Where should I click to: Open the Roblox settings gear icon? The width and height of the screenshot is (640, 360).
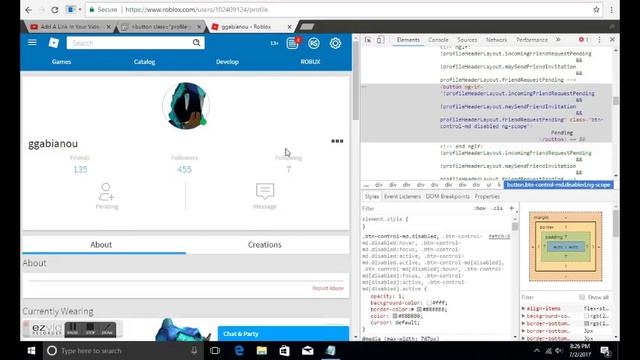(x=335, y=43)
